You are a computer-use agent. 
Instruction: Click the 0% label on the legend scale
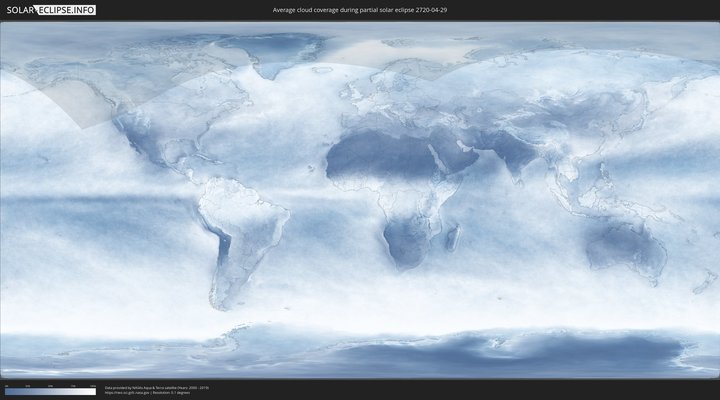click(6, 385)
